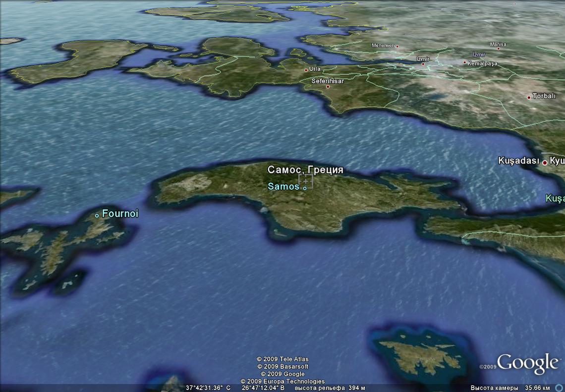Image resolution: width=565 pixels, height=392 pixels.
Task: Click the Kuşadası red city marker
Action: 544,163
